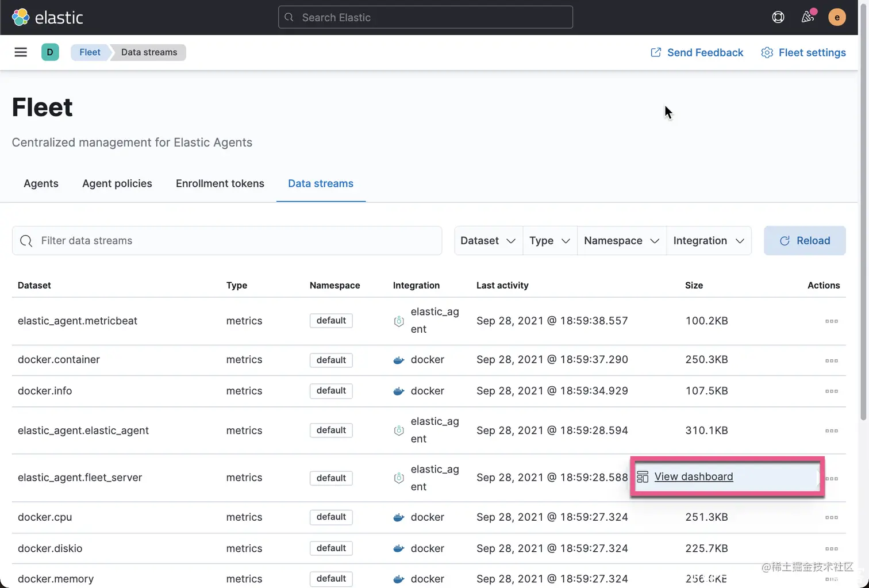Focus the Search Elastic field

click(425, 17)
